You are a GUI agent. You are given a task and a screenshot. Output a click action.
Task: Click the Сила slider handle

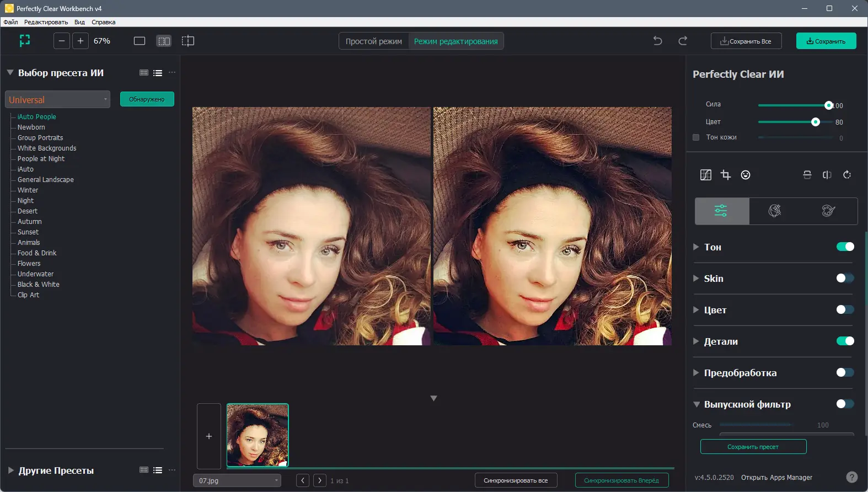tap(829, 105)
